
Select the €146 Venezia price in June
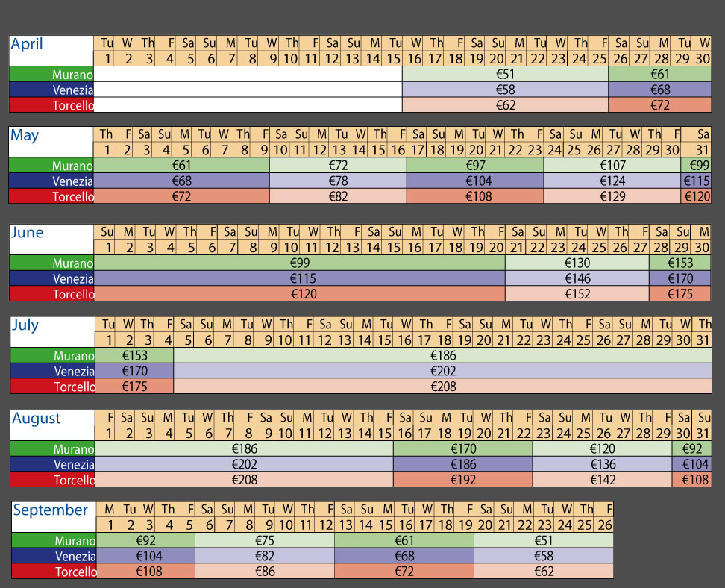577,278
